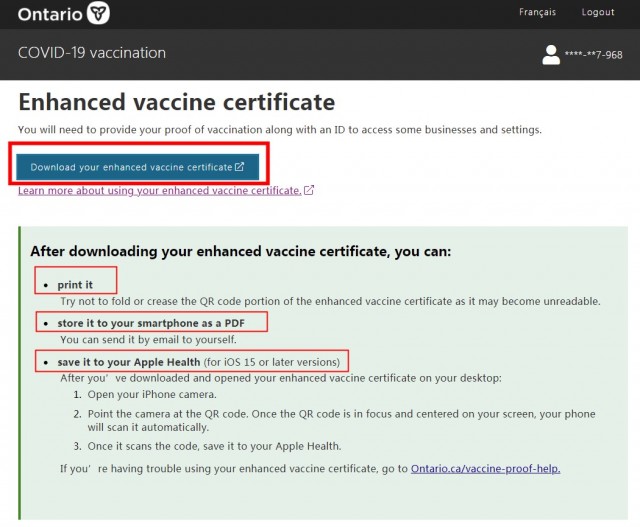Click step 1 'Open your iPhone camera'
The height and width of the screenshot is (527, 640).
tap(152, 394)
